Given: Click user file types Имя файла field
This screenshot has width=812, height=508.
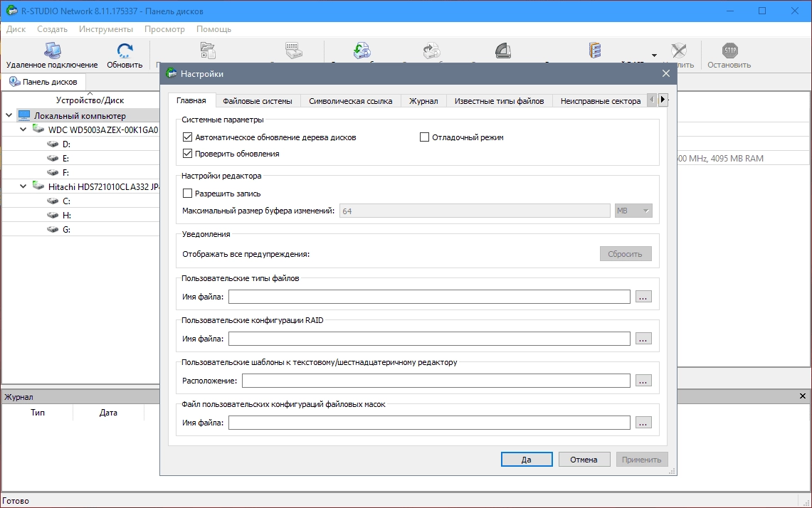Looking at the screenshot, I should [429, 297].
